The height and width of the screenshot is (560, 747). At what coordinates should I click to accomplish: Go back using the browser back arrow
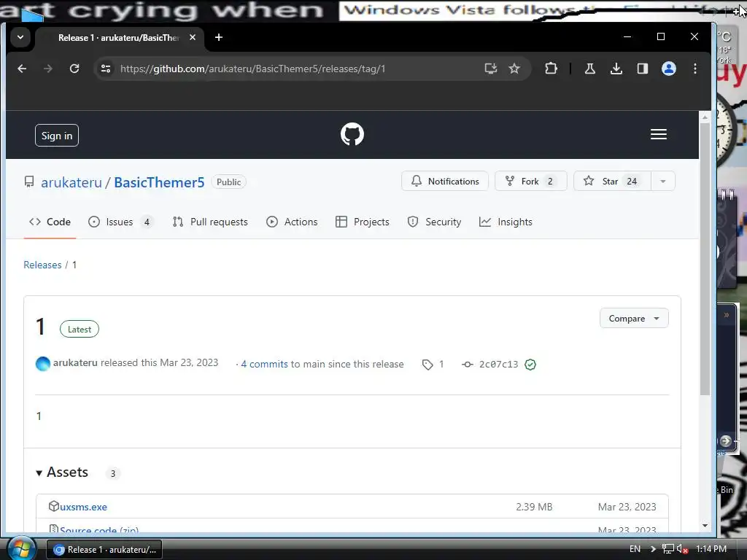[22, 69]
